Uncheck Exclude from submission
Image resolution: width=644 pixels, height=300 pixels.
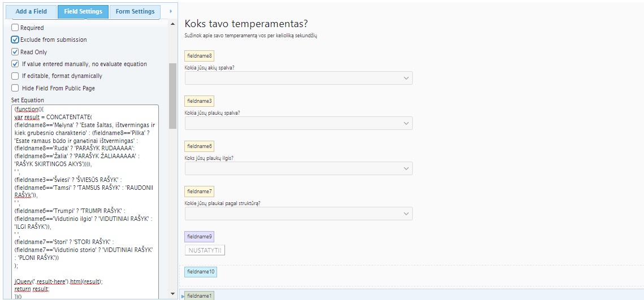[x=15, y=40]
